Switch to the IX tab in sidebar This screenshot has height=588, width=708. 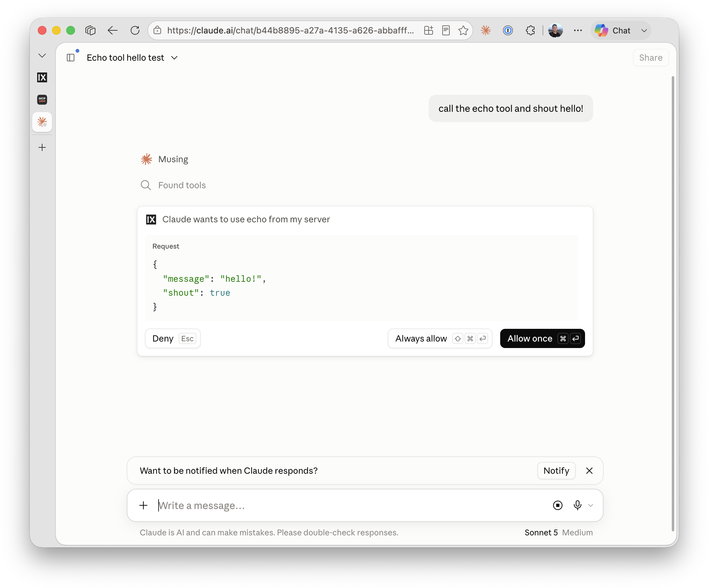click(42, 77)
